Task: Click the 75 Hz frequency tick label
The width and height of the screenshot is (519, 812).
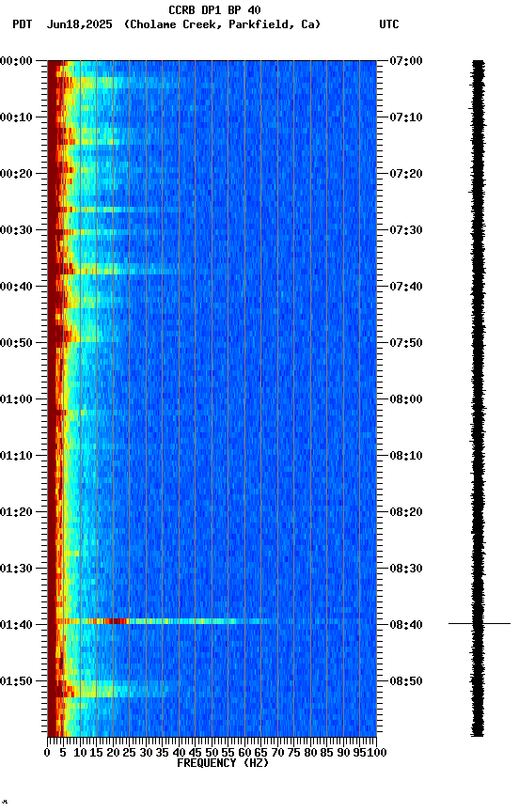Action: [x=293, y=753]
